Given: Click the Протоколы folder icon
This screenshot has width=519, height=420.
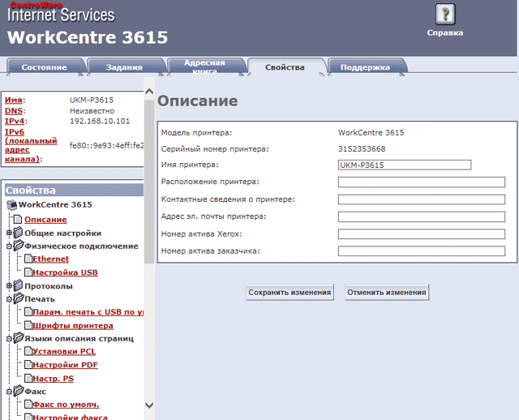Looking at the screenshot, I should point(18,285).
